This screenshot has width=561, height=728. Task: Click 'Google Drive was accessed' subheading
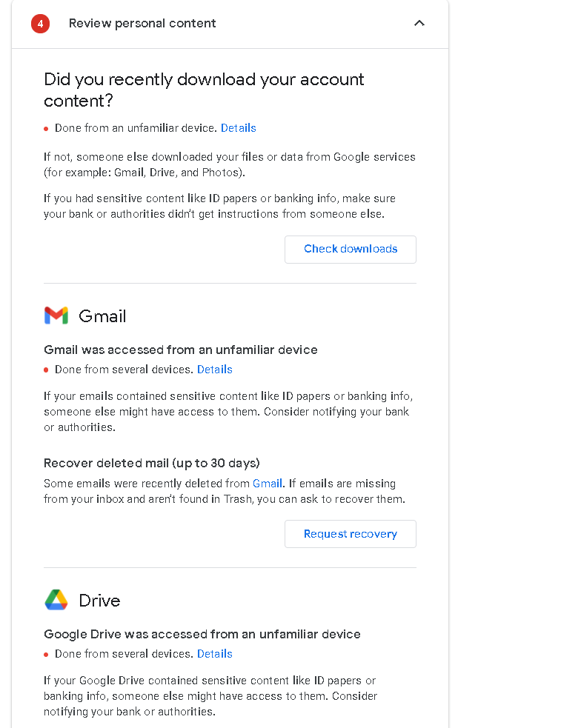(202, 634)
